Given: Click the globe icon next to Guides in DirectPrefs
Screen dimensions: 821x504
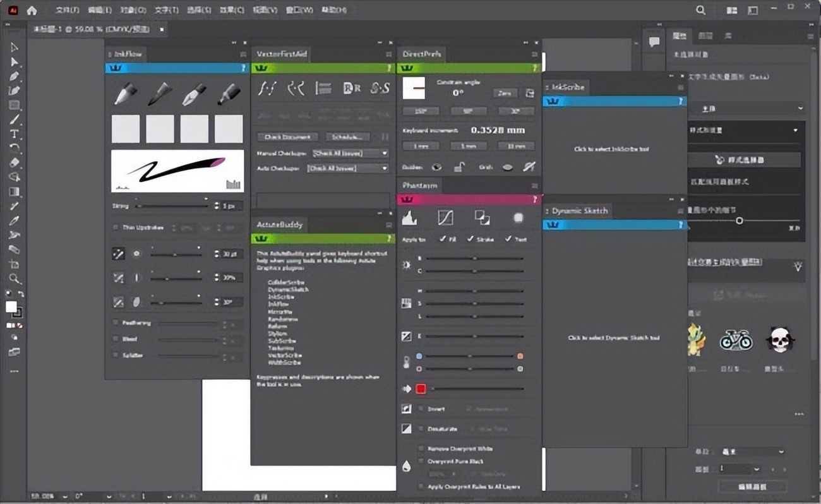Looking at the screenshot, I should pos(436,166).
